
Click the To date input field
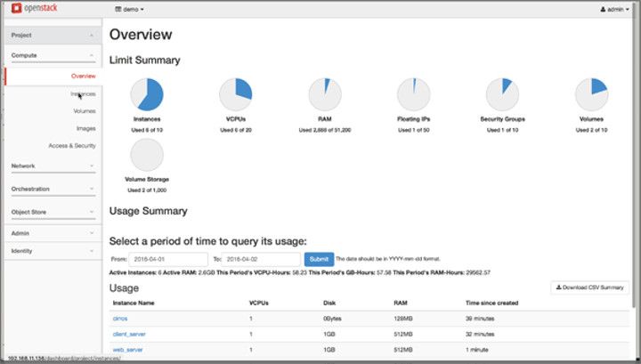pos(261,259)
